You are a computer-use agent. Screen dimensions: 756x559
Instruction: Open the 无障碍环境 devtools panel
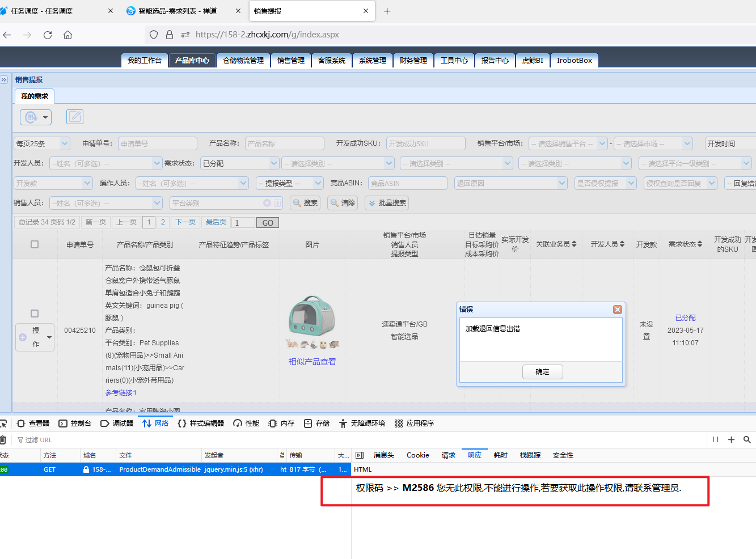(x=362, y=424)
